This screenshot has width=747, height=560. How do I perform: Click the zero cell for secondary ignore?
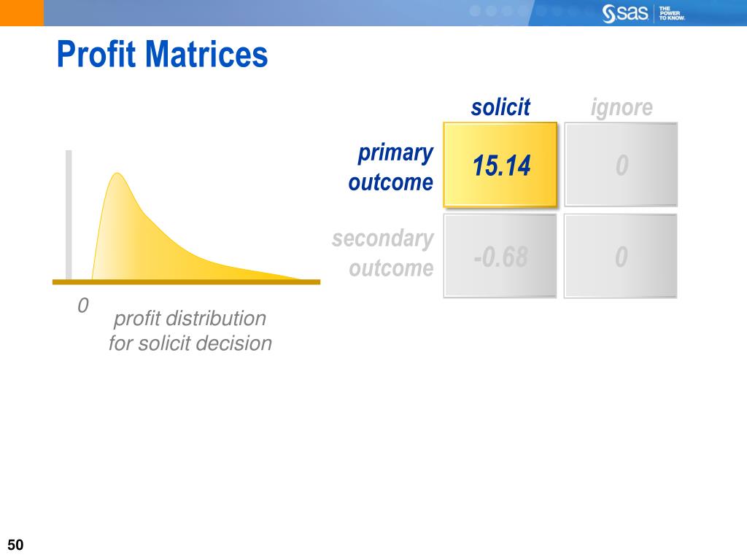(x=621, y=256)
